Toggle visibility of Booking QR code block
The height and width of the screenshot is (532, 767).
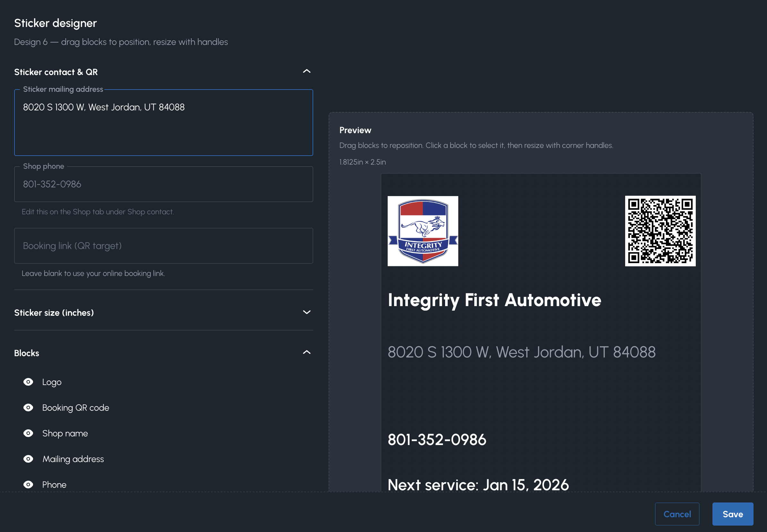28,408
